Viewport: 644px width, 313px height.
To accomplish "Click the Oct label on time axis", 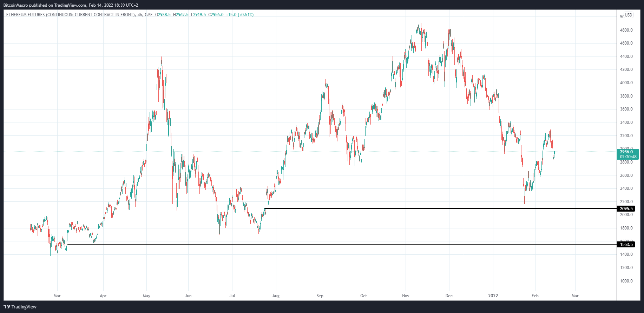I will pos(363,296).
